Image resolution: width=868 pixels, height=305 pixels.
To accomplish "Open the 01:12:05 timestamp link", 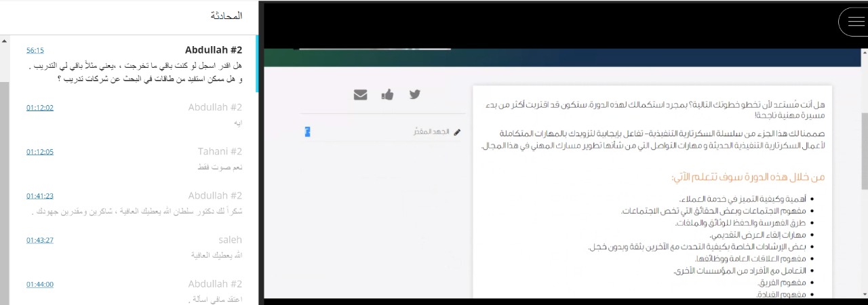I will tap(40, 152).
